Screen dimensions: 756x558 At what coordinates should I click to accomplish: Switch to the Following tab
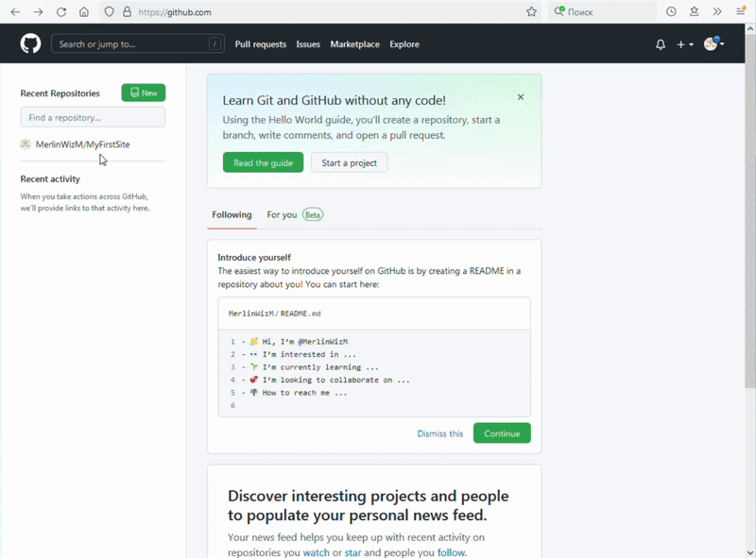coord(232,215)
